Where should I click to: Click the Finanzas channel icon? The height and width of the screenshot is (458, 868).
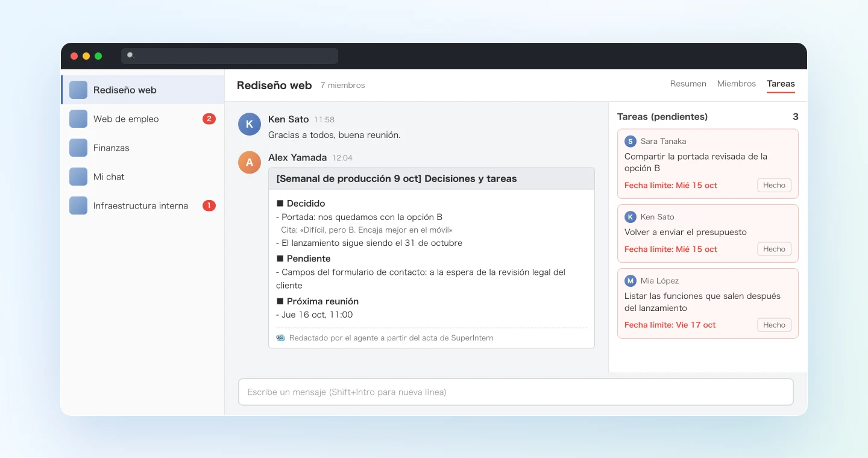(x=78, y=148)
